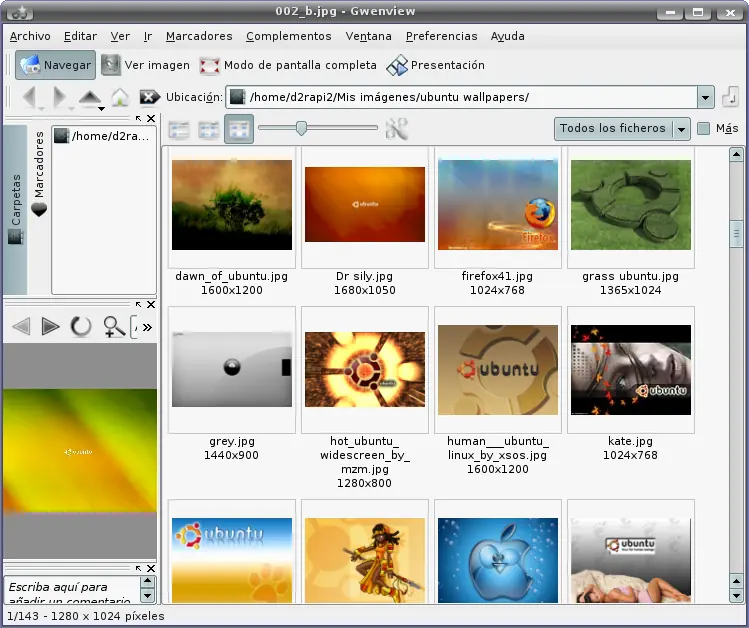The image size is (749, 628).
Task: Click thumbnail list scrollbar up arrow
Action: 736,155
